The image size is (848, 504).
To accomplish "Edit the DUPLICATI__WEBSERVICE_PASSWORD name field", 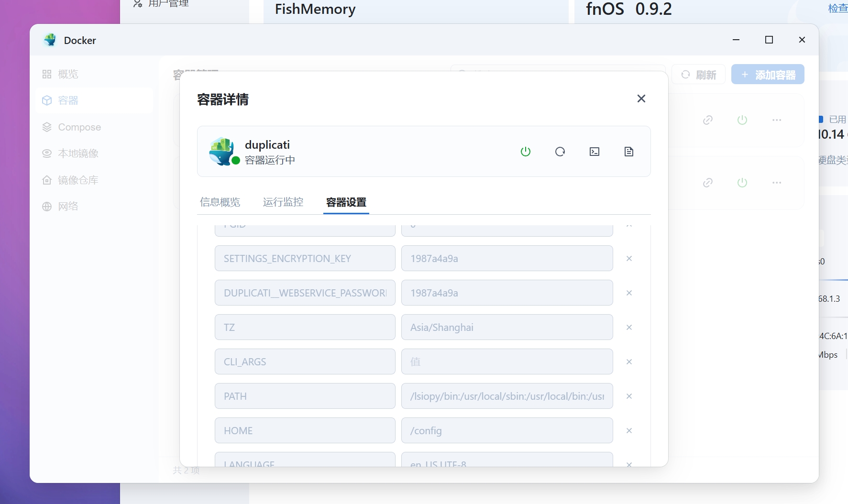I will (x=305, y=293).
